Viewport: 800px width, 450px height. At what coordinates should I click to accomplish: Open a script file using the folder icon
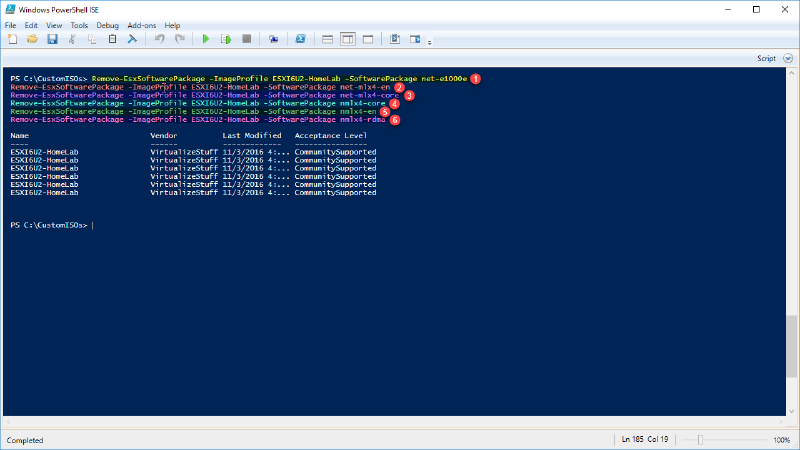(32, 39)
